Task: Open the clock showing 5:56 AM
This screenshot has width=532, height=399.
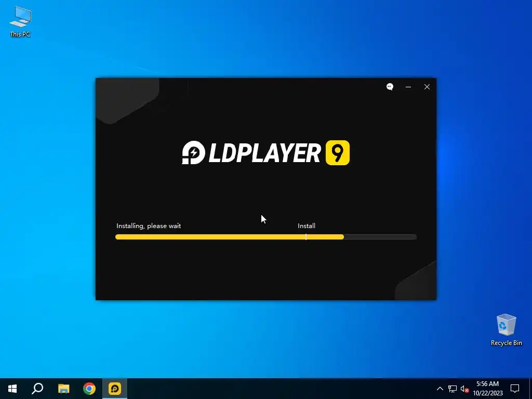Action: coord(487,389)
